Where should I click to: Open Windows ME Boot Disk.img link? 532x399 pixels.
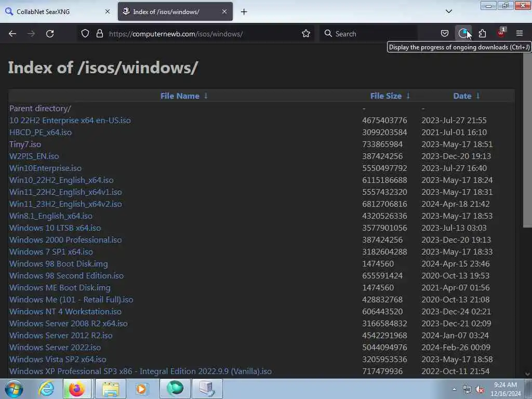pos(60,288)
